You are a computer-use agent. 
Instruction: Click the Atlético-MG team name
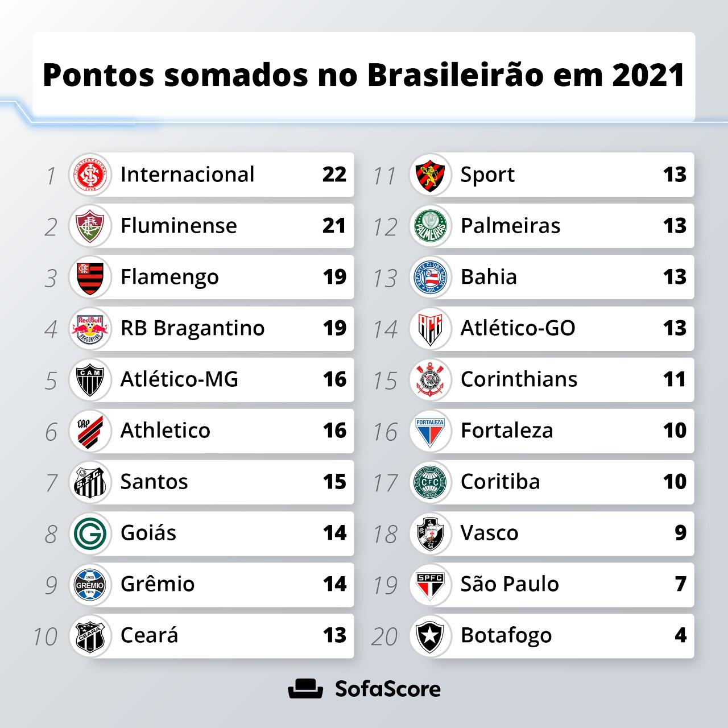point(179,379)
